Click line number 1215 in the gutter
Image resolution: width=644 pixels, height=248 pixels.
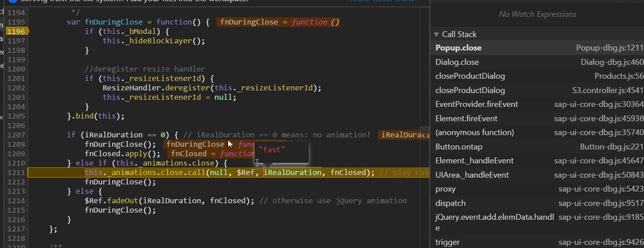[x=16, y=210]
